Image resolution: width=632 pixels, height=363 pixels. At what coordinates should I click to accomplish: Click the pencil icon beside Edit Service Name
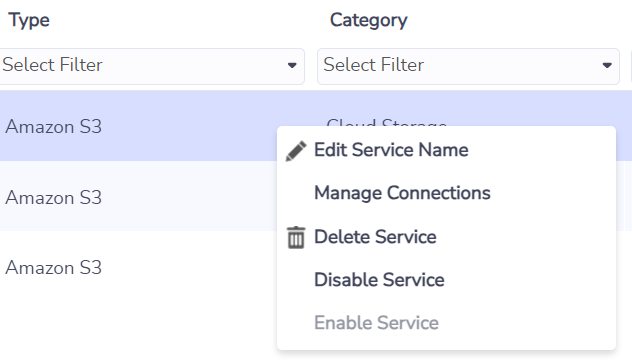tap(296, 151)
